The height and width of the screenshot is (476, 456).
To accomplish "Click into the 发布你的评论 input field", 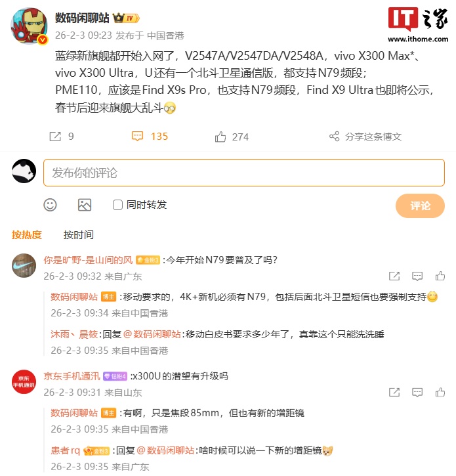I will [x=244, y=173].
